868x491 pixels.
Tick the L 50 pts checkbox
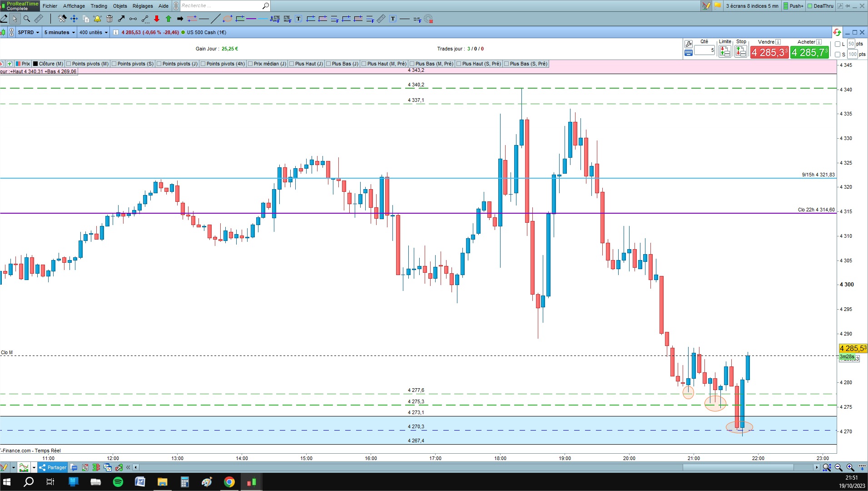point(838,44)
